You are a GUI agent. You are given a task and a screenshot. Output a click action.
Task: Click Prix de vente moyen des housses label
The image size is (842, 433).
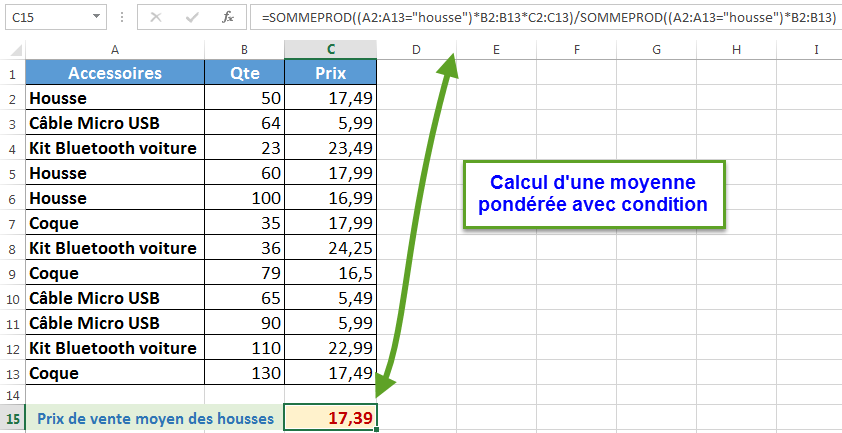click(x=155, y=418)
